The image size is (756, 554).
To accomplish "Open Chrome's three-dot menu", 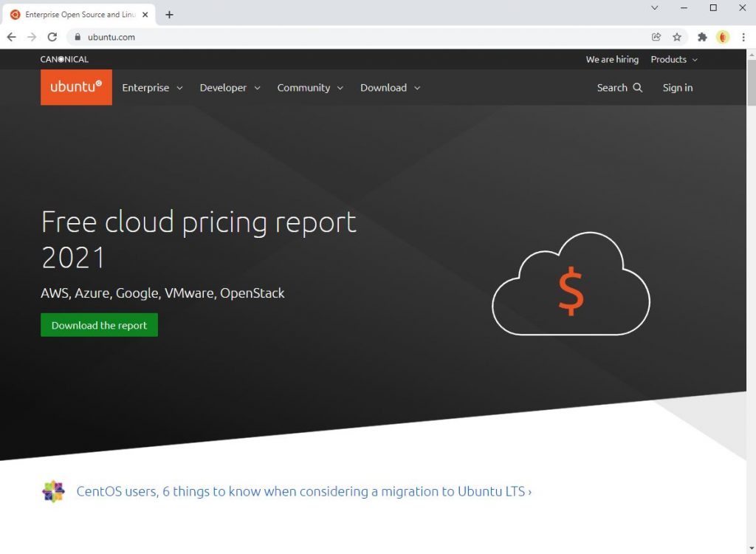I will click(x=743, y=37).
